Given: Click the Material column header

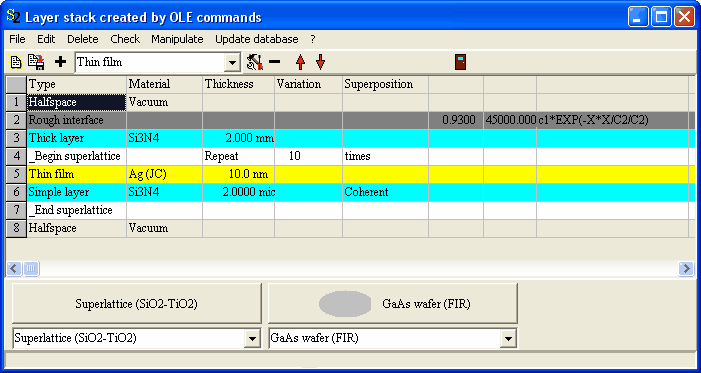Looking at the screenshot, I should (165, 85).
